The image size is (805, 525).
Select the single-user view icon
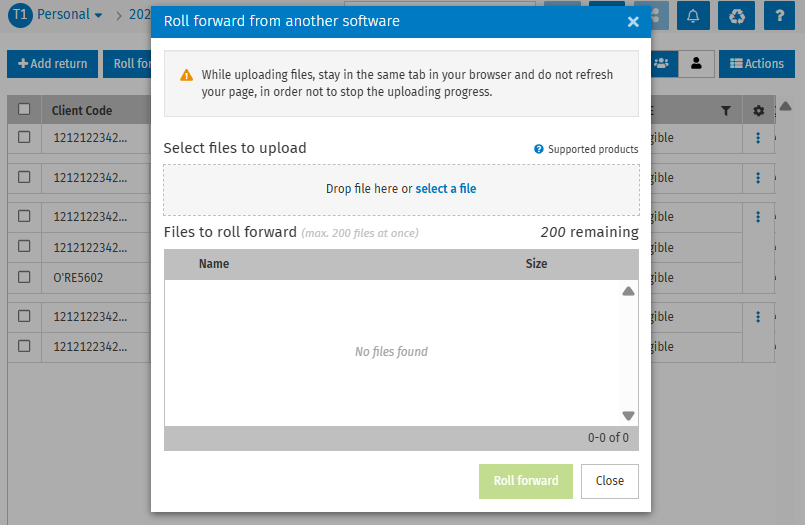[x=696, y=64]
